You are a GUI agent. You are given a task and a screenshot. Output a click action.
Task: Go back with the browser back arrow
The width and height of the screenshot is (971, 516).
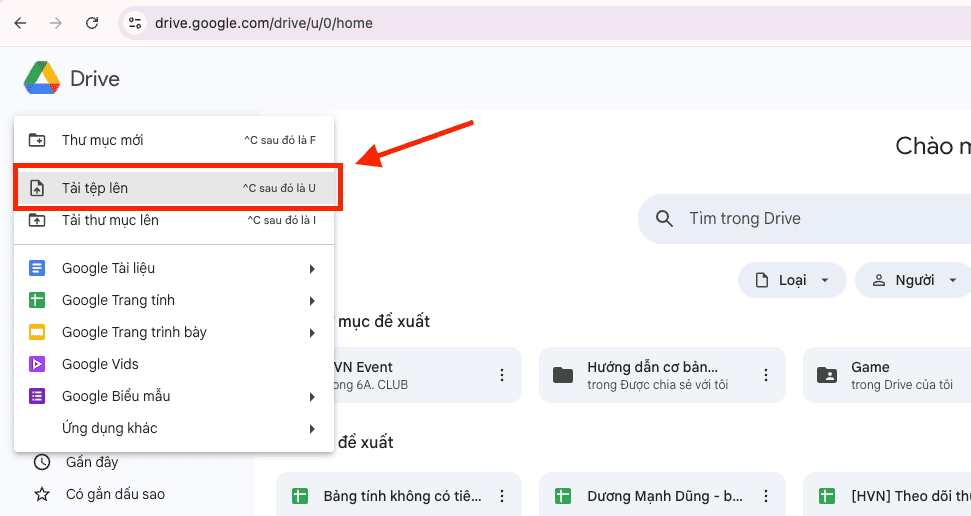[20, 23]
